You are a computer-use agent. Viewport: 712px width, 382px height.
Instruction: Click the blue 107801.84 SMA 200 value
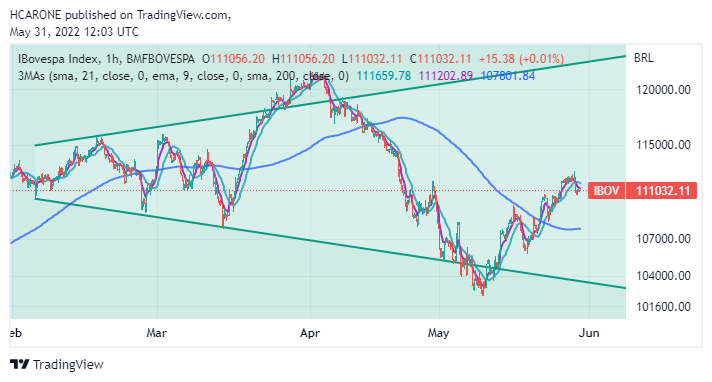click(508, 76)
